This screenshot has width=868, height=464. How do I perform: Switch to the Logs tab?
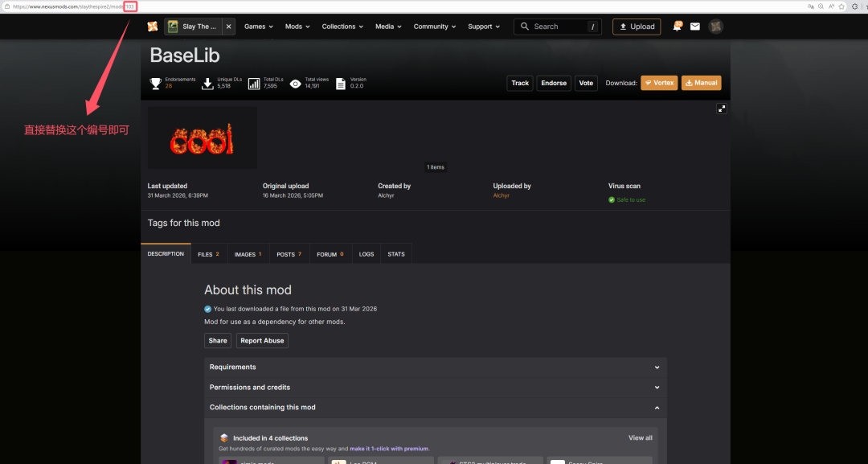pos(366,254)
